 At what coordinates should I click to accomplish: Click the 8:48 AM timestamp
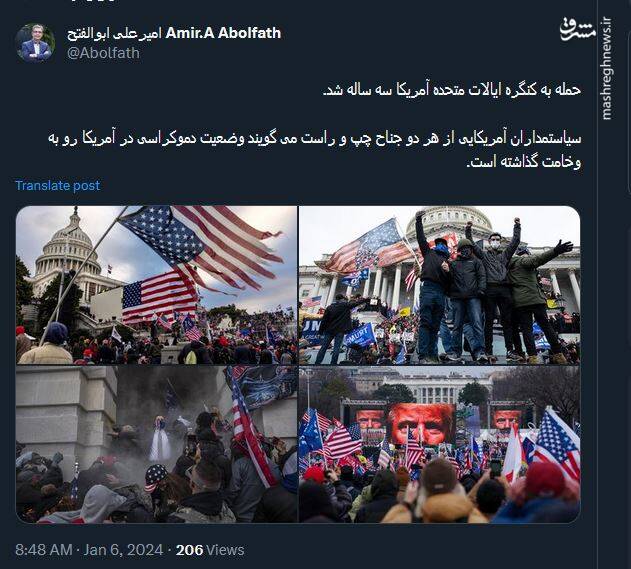coord(44,550)
